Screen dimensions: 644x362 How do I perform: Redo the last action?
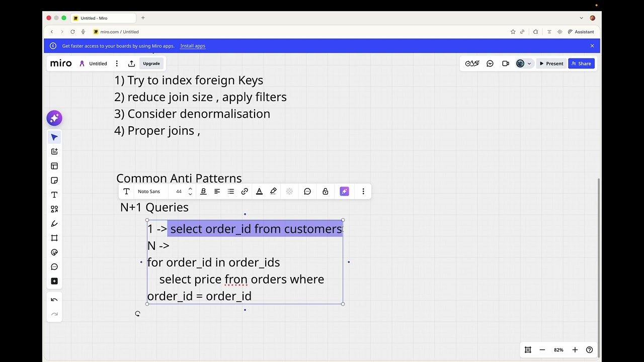[54, 314]
